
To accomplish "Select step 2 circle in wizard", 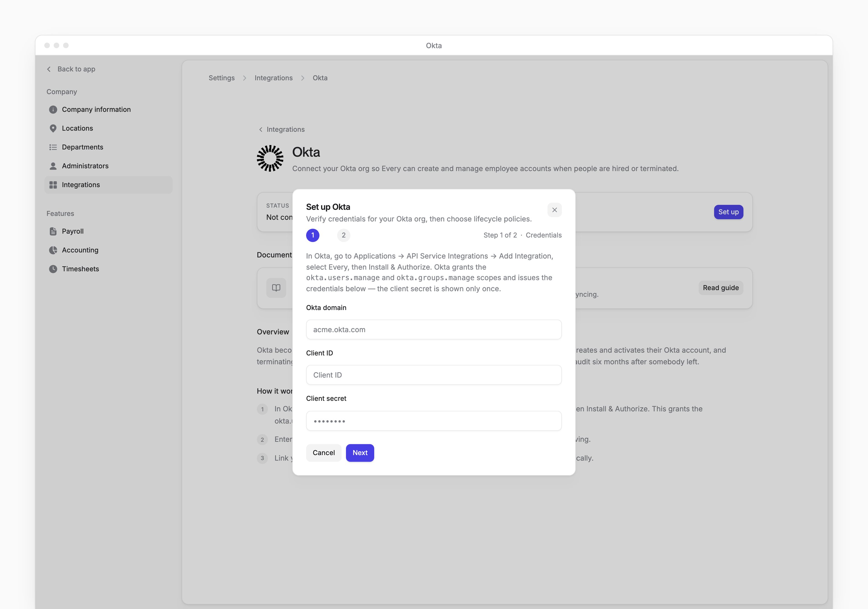I will point(343,235).
